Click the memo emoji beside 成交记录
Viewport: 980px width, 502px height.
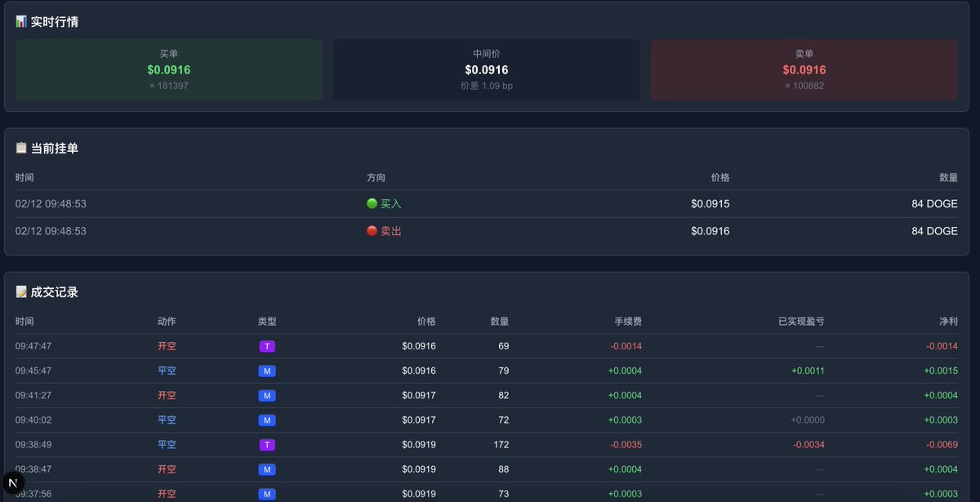(21, 292)
